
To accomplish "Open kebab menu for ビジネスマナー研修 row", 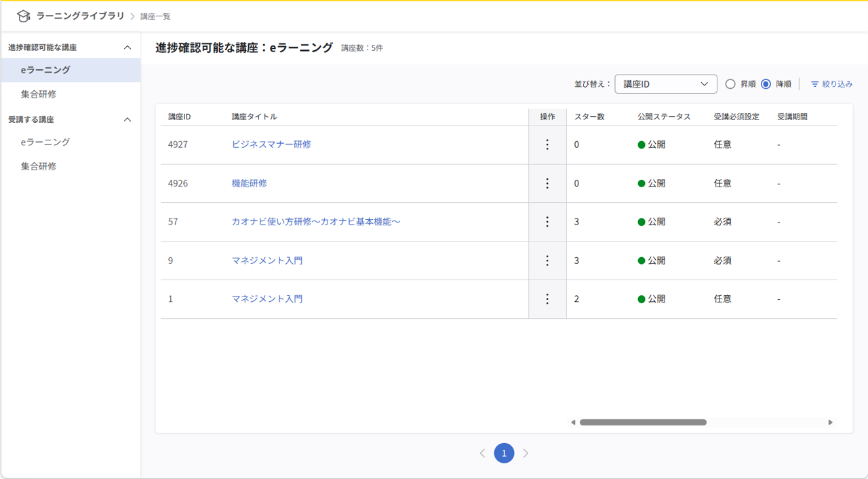I will tap(547, 145).
